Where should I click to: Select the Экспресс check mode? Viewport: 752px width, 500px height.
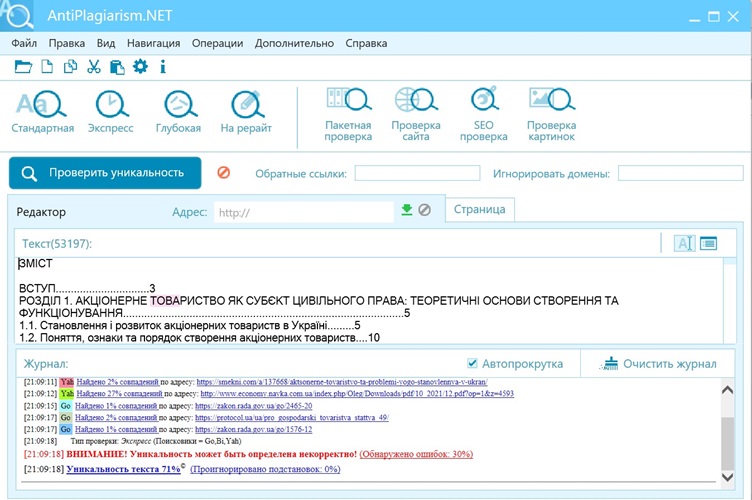point(110,112)
